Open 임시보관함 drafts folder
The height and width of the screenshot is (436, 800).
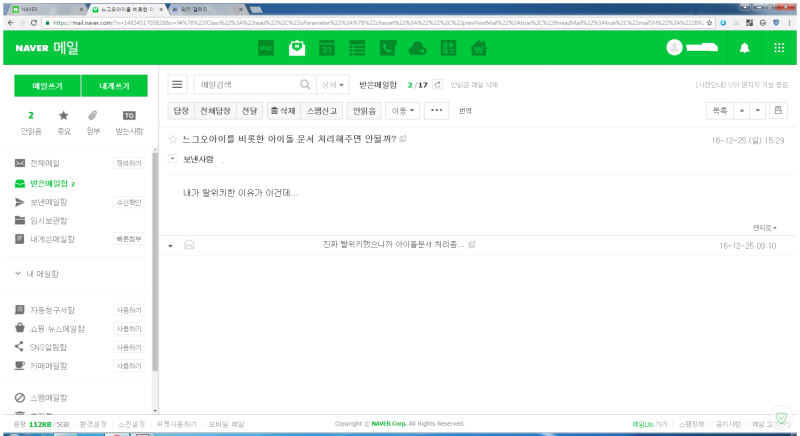point(48,221)
